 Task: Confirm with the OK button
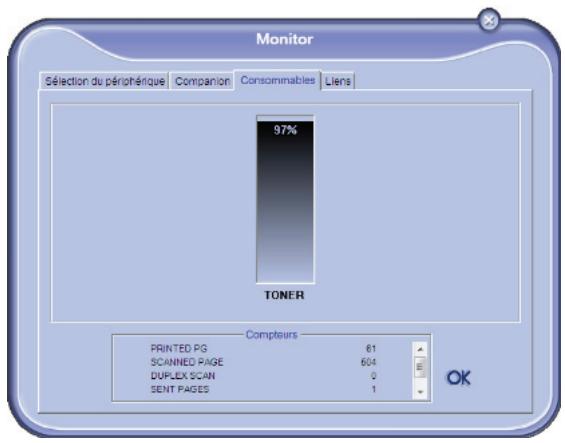tap(458, 378)
